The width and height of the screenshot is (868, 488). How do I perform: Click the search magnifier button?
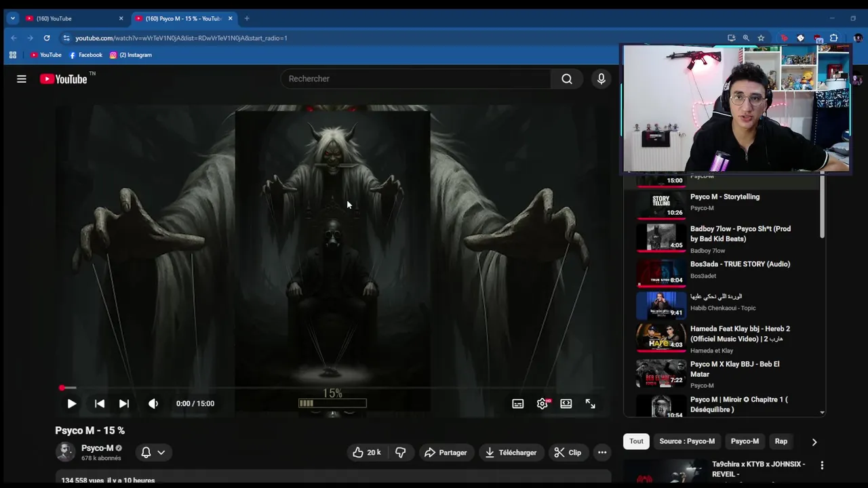coord(567,79)
